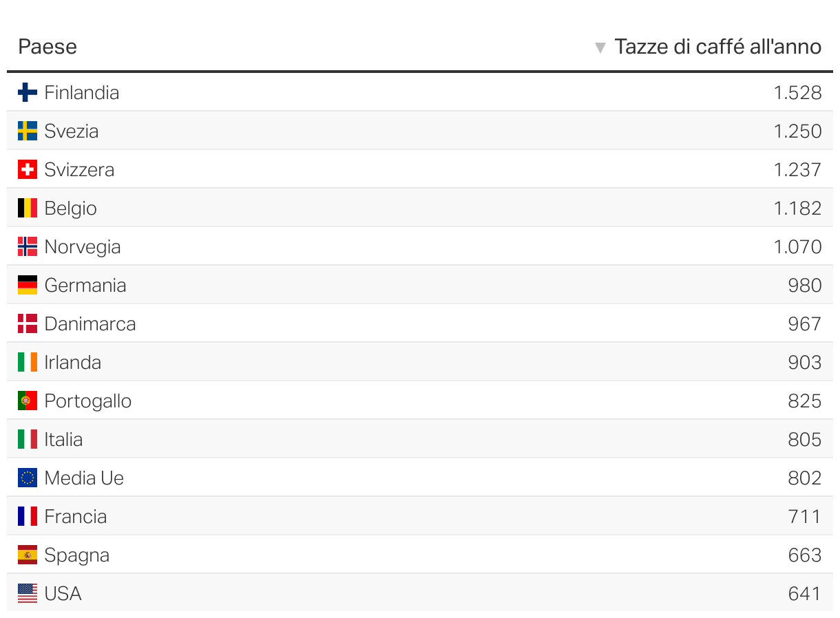Sort by Tazze di caffé all'anno header
Image resolution: width=840 pixels, height=618 pixels.
[717, 47]
